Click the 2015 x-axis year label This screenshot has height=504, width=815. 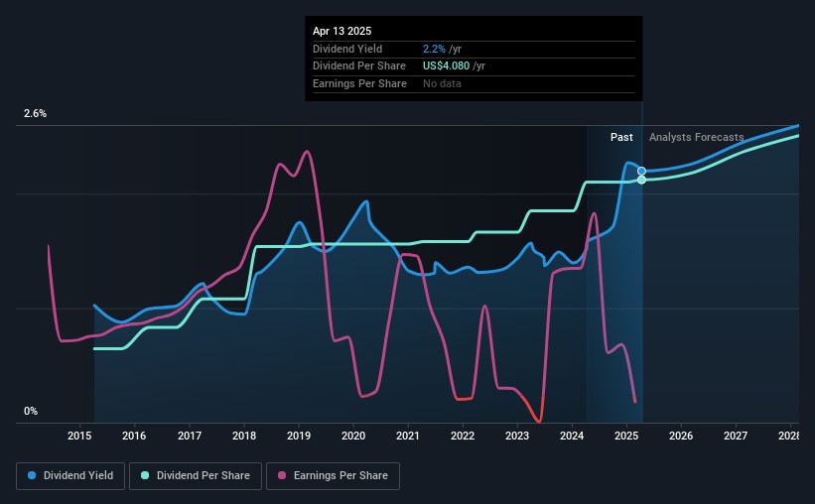(79, 437)
